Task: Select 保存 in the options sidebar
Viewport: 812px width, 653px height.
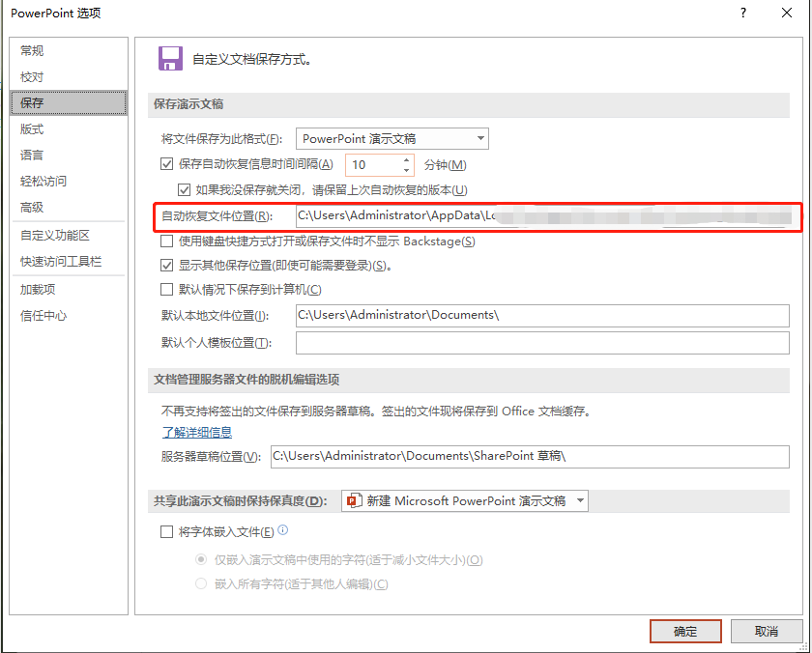Action: pyautogui.click(x=69, y=103)
